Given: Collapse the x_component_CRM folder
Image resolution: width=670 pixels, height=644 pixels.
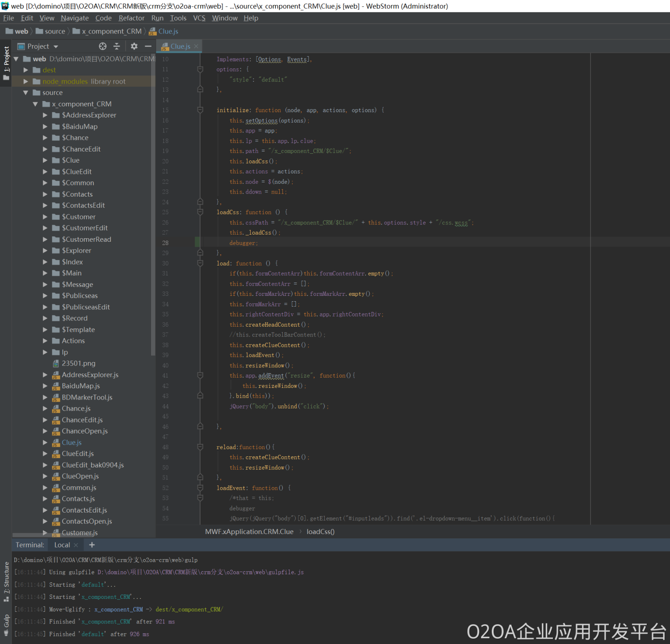Looking at the screenshot, I should point(35,104).
